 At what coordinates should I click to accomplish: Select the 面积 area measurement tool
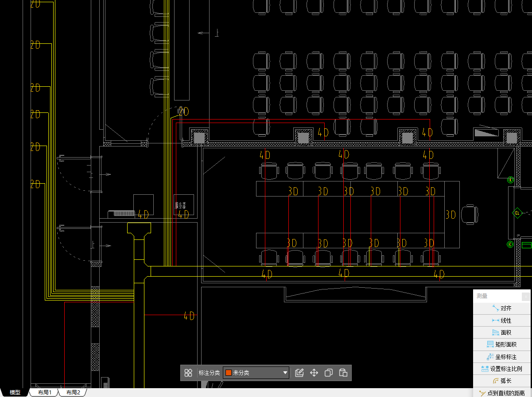tap(501, 332)
